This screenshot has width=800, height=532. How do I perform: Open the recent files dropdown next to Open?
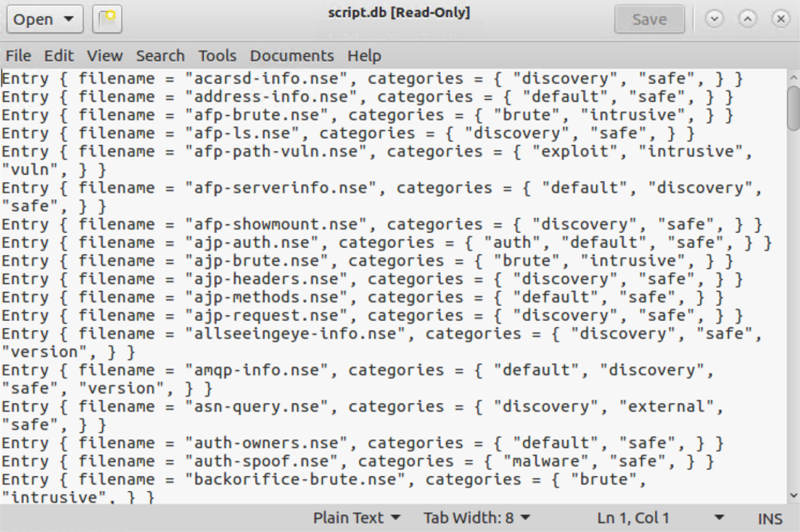(x=68, y=19)
